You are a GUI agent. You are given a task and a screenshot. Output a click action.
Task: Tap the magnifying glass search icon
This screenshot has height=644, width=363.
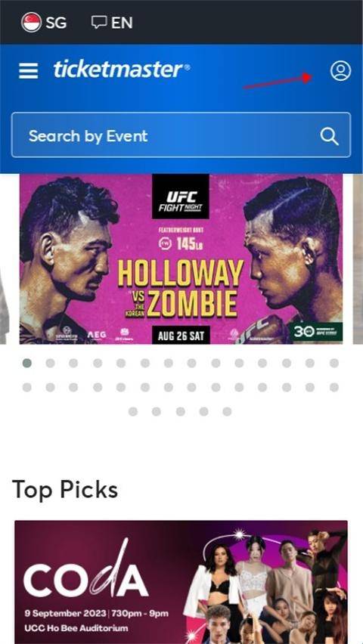click(329, 136)
